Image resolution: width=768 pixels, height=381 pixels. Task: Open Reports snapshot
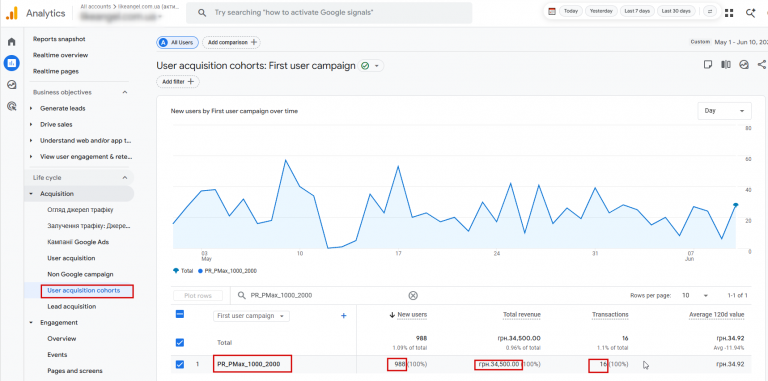click(x=59, y=39)
